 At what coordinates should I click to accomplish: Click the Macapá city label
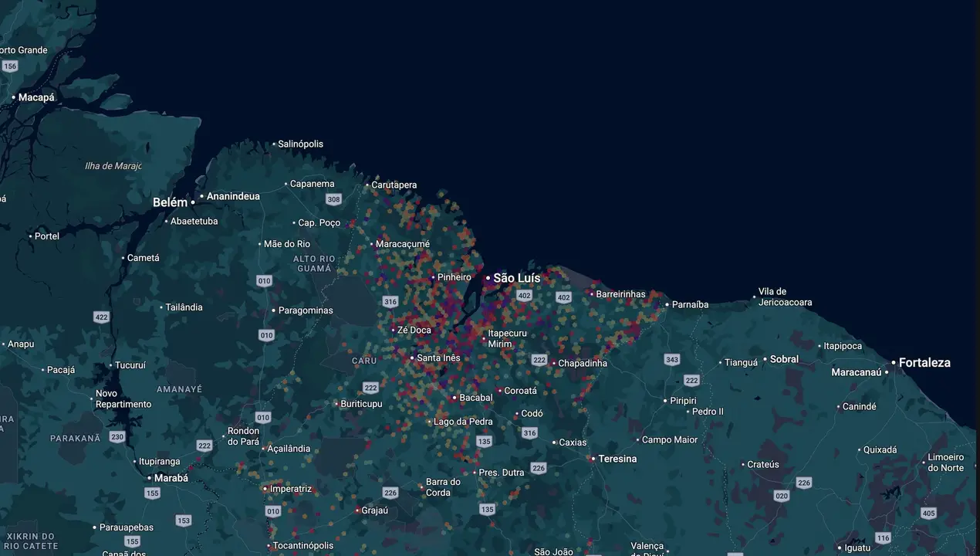click(x=36, y=97)
